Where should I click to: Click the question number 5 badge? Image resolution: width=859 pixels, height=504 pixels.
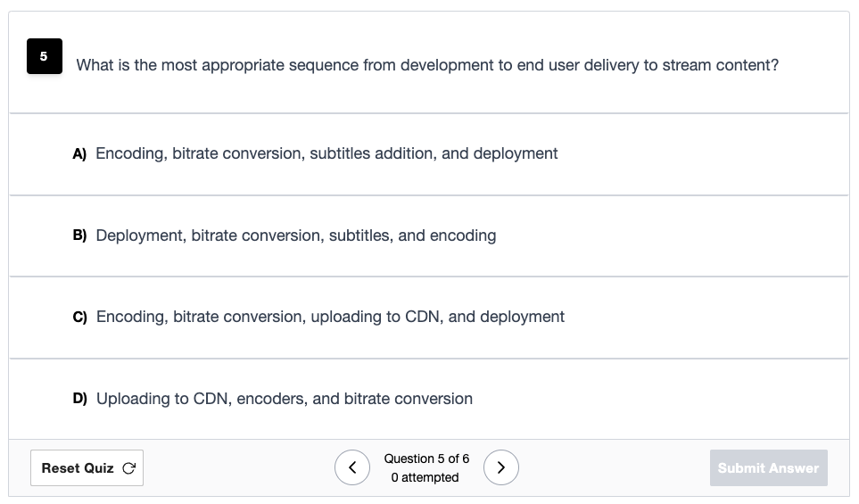coord(45,56)
